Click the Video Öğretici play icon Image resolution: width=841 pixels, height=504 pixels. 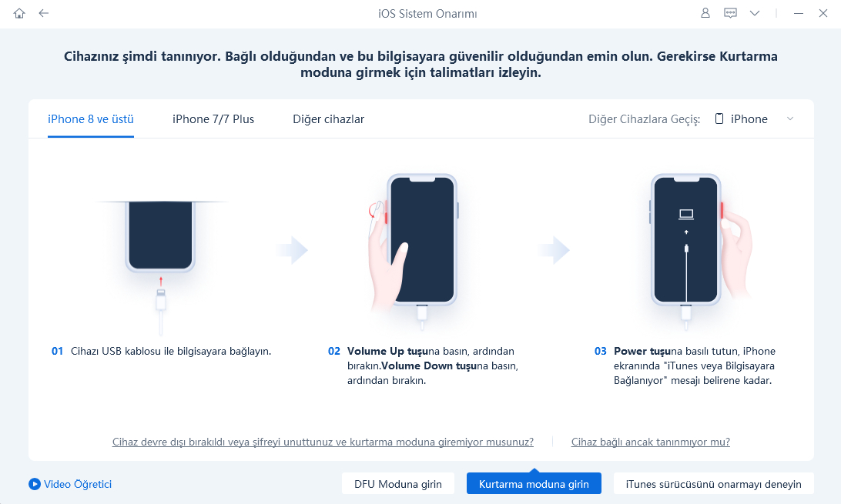[x=35, y=484]
